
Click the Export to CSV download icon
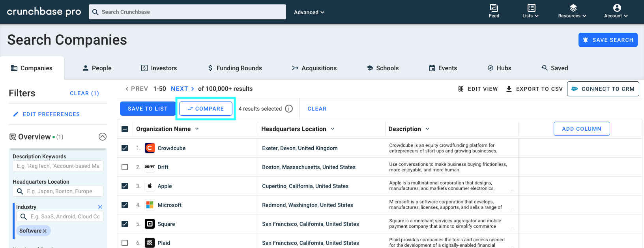[x=509, y=89]
